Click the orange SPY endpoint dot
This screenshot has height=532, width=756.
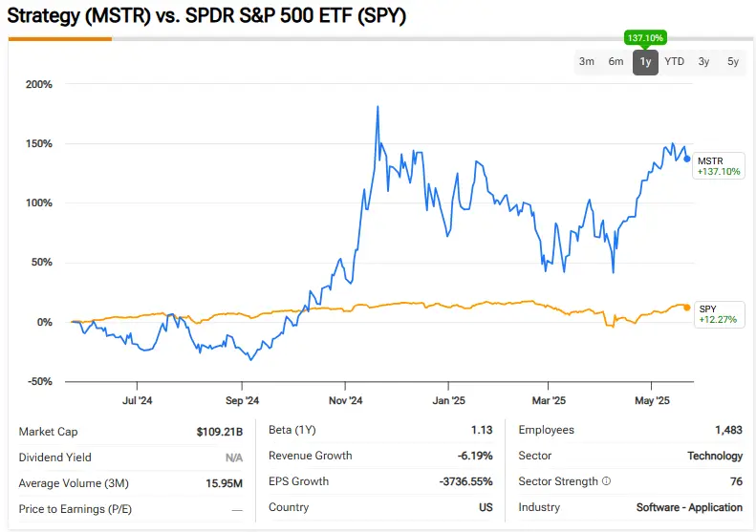pos(687,308)
